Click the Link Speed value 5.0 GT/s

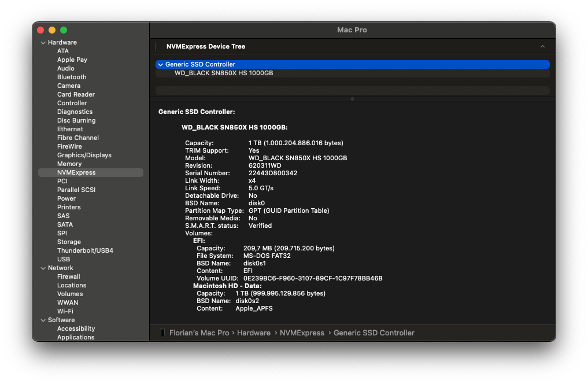click(261, 189)
